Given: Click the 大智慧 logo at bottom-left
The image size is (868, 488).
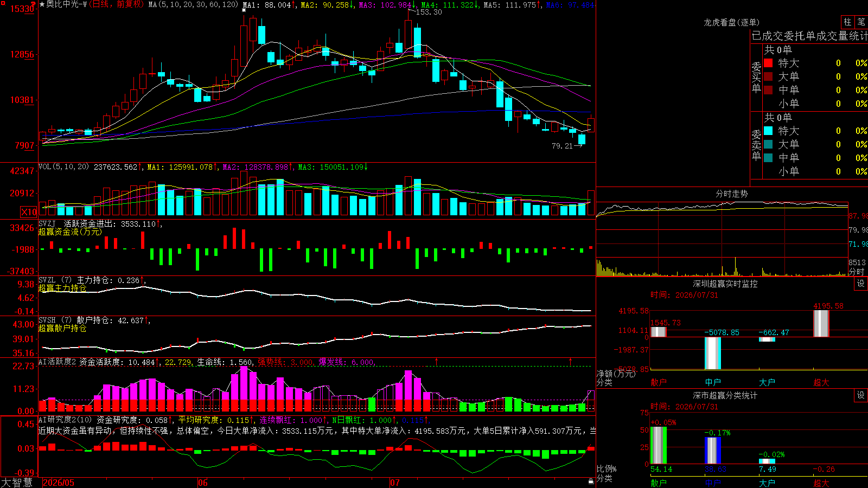Looking at the screenshot, I should coord(17,483).
